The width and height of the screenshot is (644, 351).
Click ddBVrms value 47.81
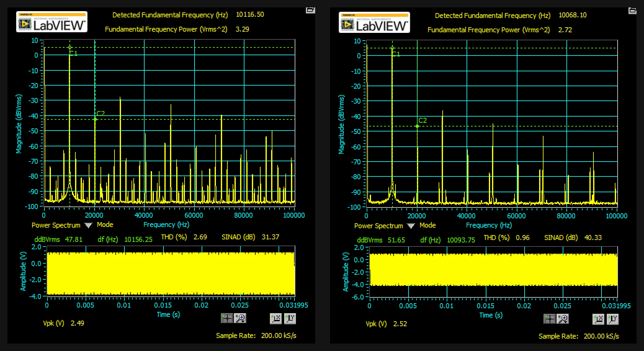coord(74,240)
